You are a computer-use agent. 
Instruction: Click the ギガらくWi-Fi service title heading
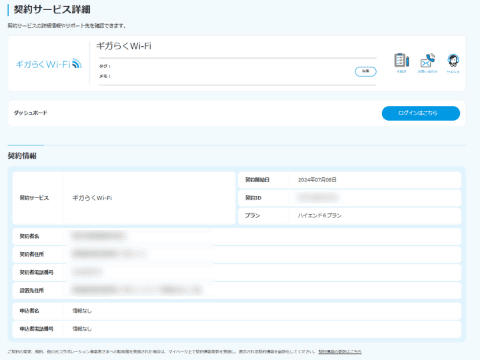[x=124, y=46]
